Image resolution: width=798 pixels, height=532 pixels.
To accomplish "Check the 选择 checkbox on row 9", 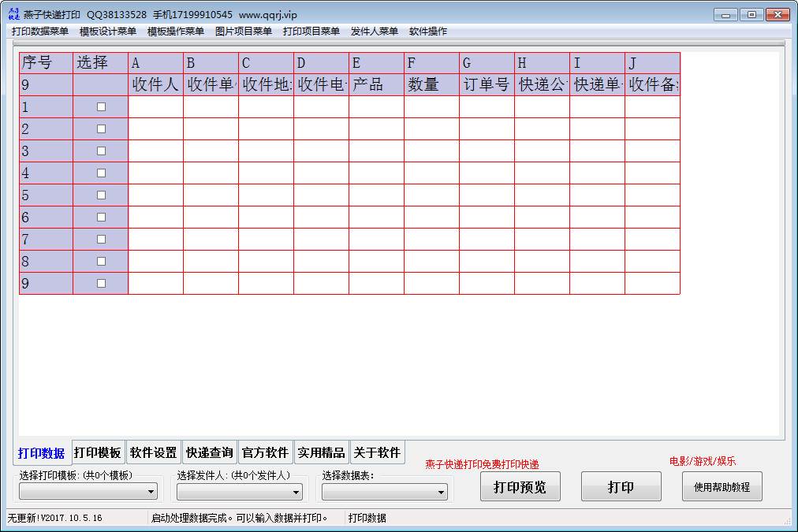I will click(x=101, y=282).
